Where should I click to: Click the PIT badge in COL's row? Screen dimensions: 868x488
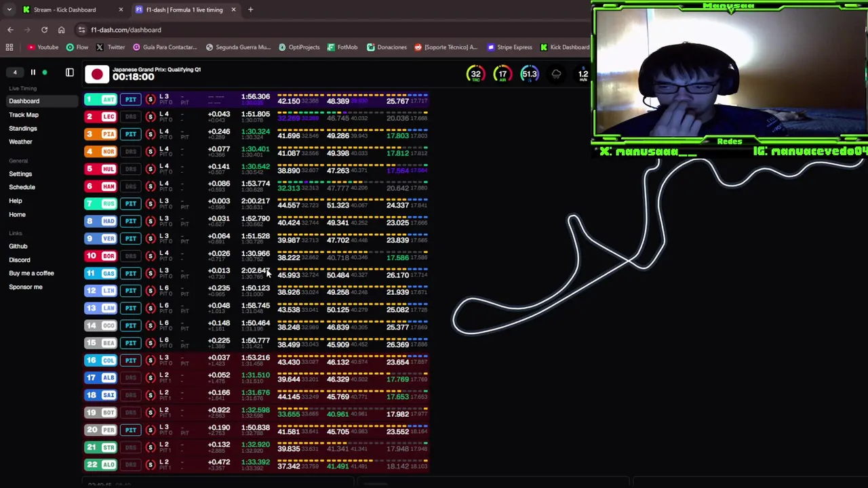(131, 361)
